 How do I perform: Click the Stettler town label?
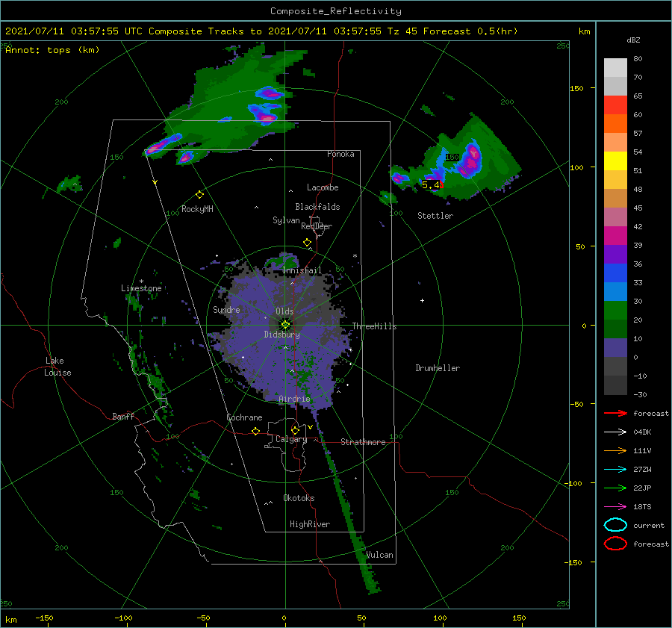click(435, 216)
